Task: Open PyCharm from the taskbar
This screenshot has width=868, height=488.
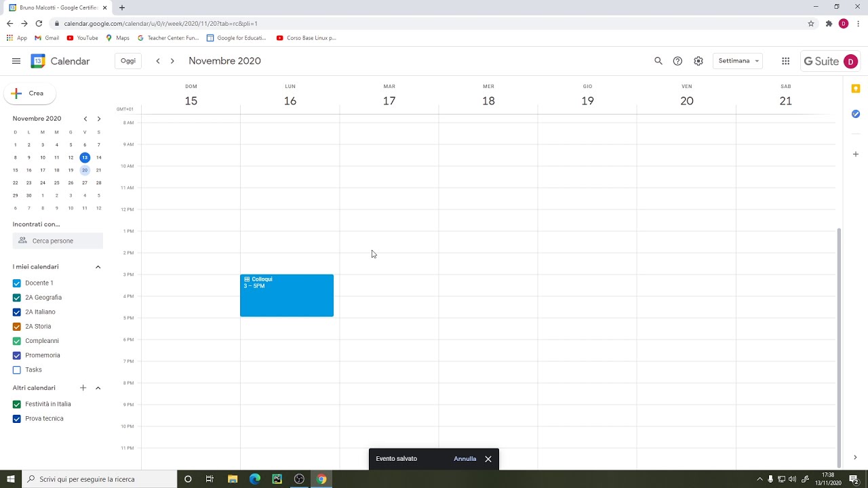Action: click(277, 479)
